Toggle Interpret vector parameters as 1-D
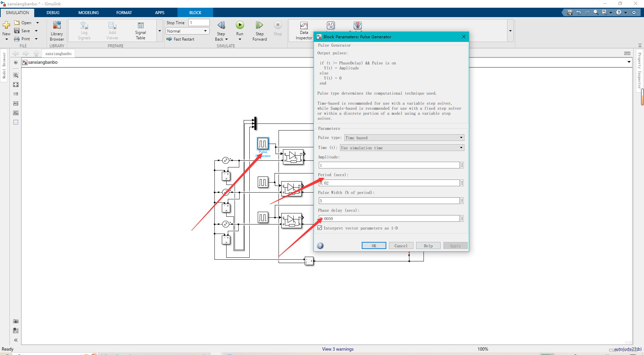This screenshot has height=355, width=644. click(x=320, y=228)
